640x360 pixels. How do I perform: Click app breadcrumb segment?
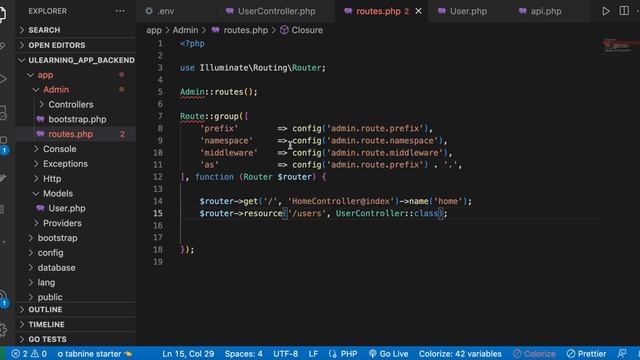(x=154, y=30)
